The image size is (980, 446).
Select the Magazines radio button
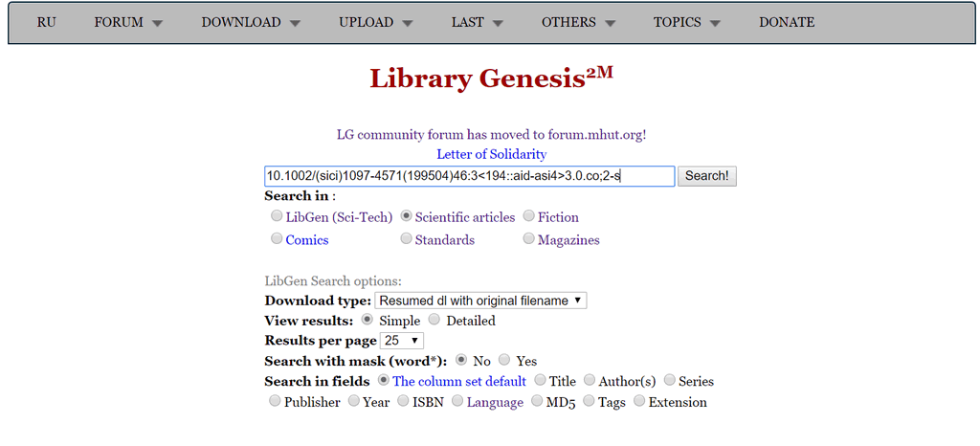pos(528,238)
